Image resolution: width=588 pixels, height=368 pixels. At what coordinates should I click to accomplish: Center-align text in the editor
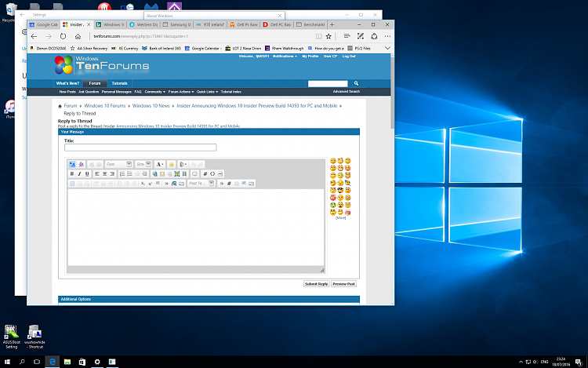point(104,173)
